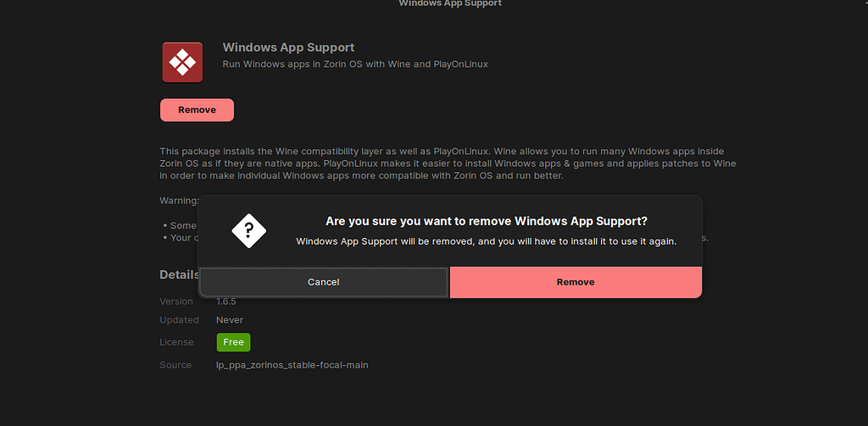Click the Version label
The height and width of the screenshot is (426, 868).
[x=176, y=302]
